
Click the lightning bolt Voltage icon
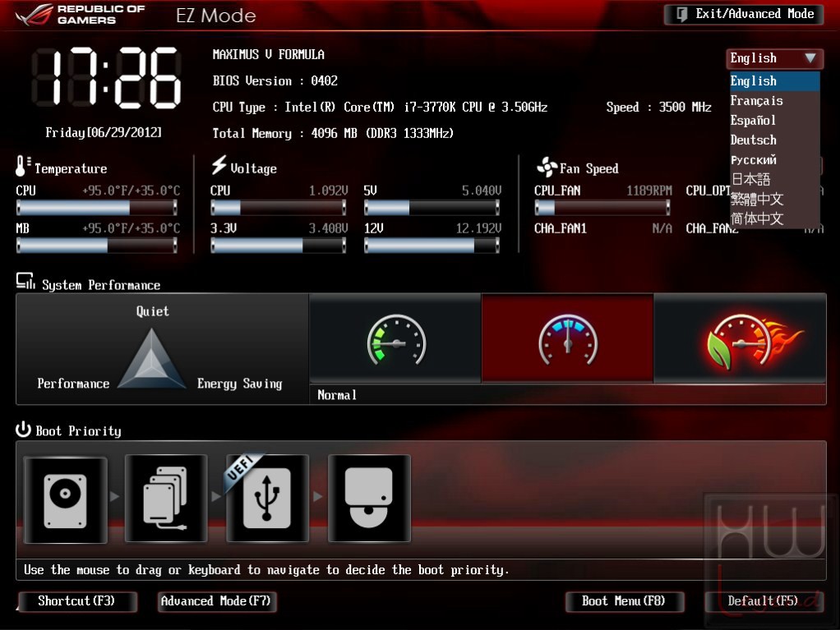(x=219, y=165)
